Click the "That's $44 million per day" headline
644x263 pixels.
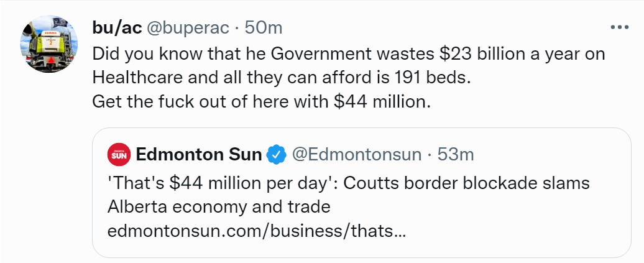222,183
